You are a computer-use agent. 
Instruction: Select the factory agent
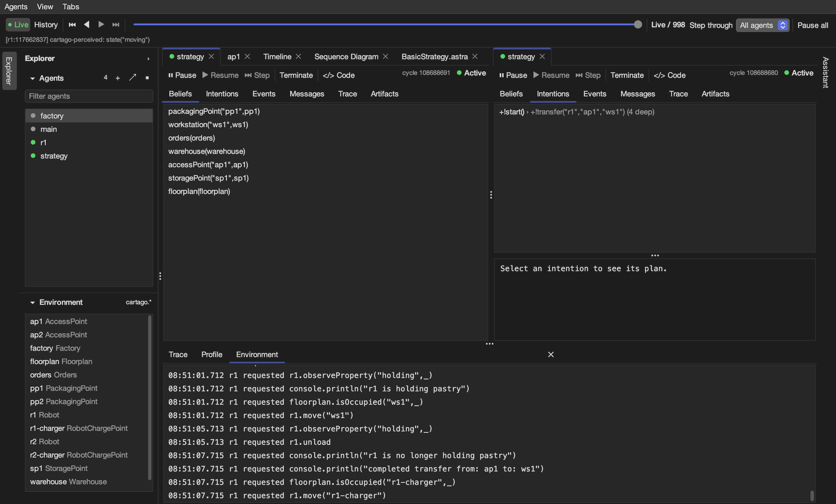tap(89, 116)
